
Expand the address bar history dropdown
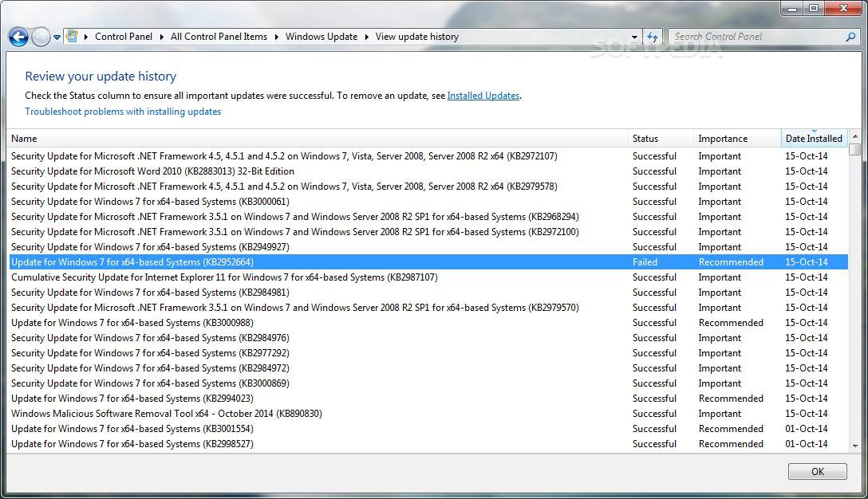tap(635, 37)
